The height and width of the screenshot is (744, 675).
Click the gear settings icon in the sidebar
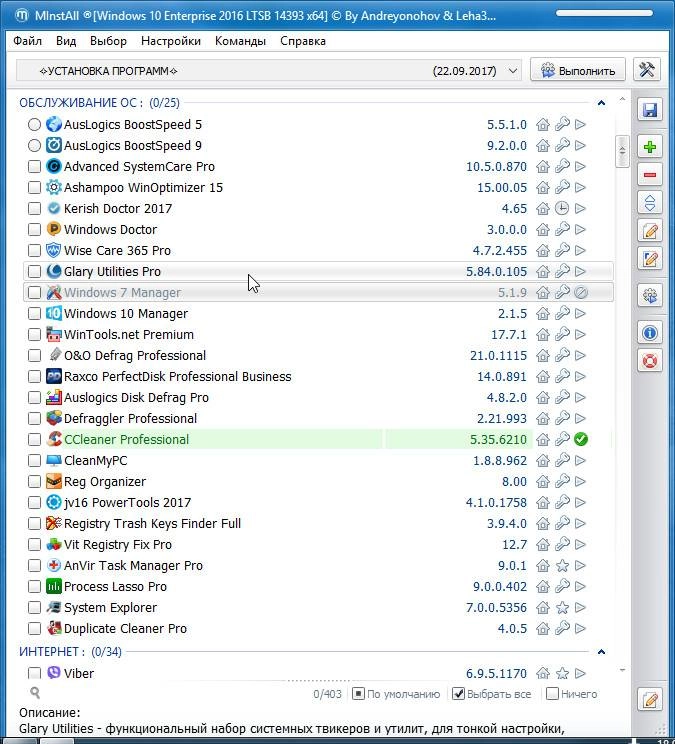click(649, 296)
